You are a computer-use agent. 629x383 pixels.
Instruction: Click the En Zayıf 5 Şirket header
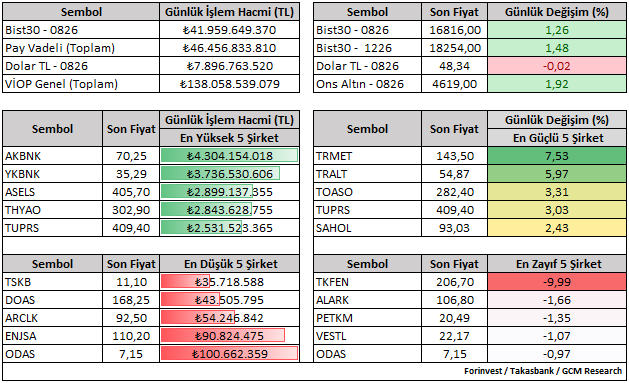click(557, 264)
